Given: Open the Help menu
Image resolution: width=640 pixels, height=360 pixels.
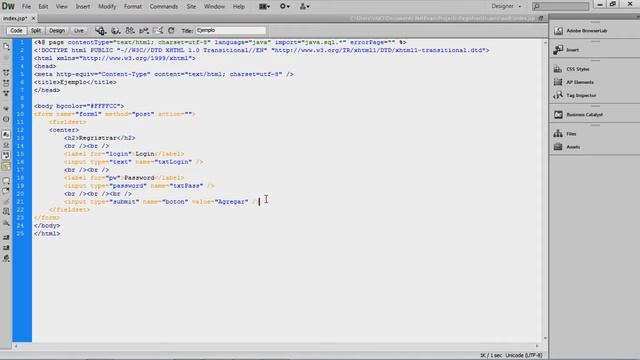Looking at the screenshot, I should click(238, 7).
